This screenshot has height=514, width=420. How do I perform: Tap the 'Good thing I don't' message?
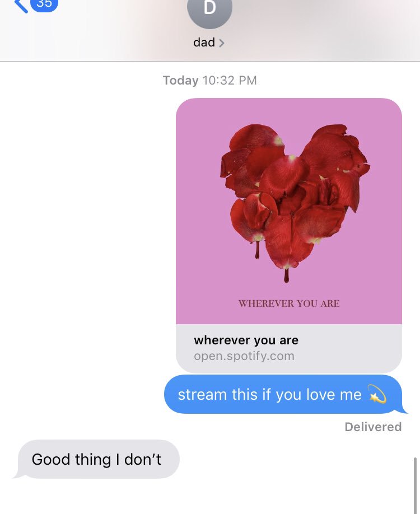[x=97, y=459]
